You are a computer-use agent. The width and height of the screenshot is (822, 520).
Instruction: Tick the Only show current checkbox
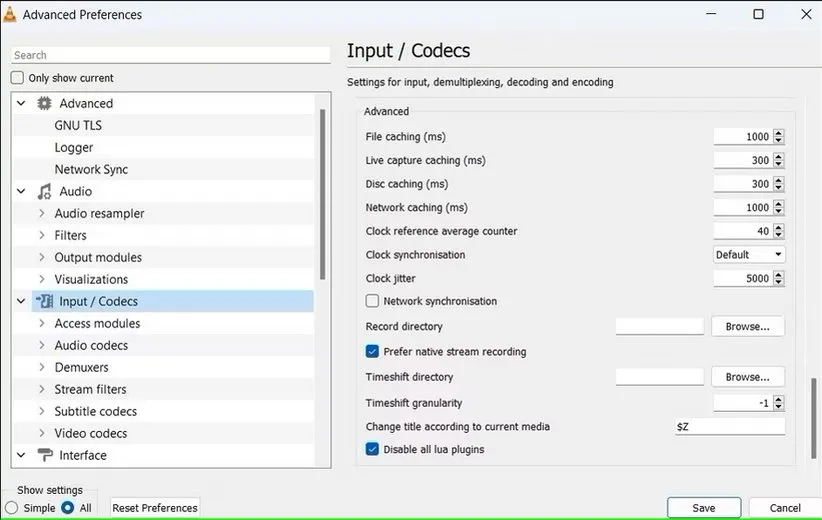pyautogui.click(x=17, y=78)
